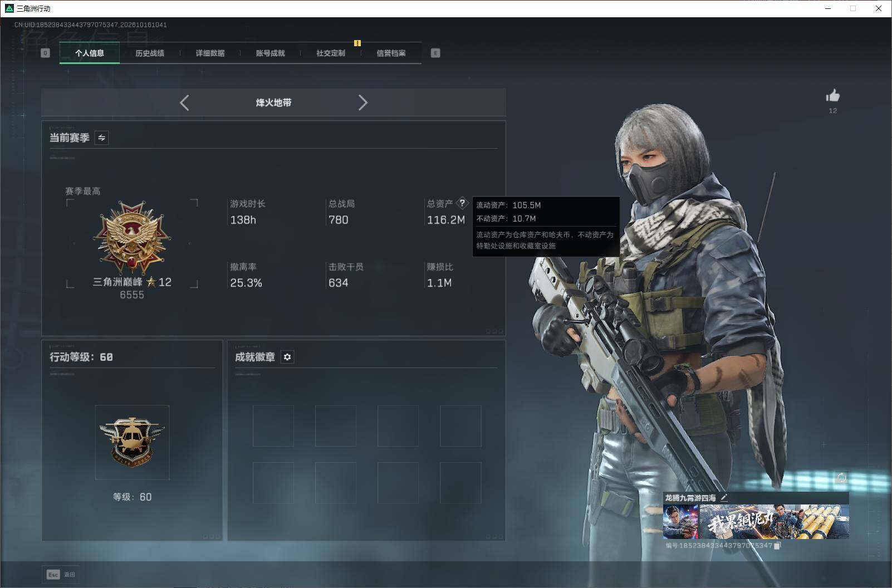Click the 击败干员 634 value
Viewport: 892px width, 588px height.
coord(339,283)
